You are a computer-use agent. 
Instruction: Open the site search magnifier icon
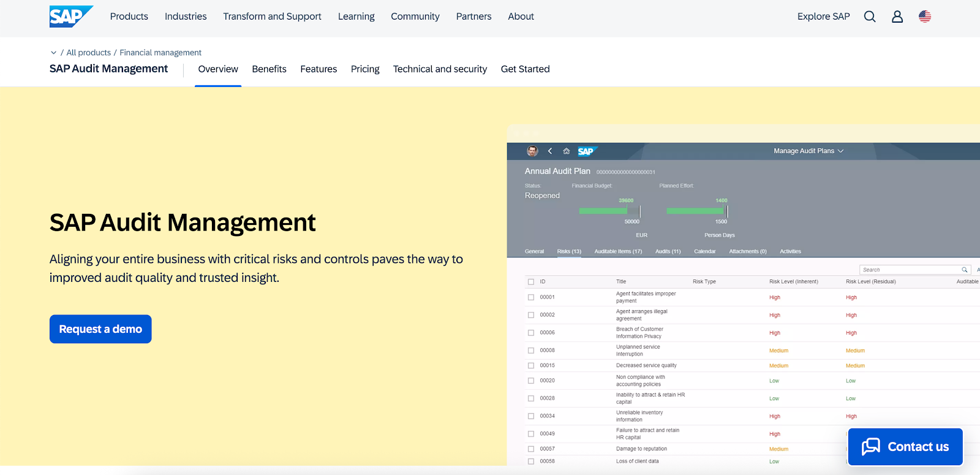coord(870,17)
